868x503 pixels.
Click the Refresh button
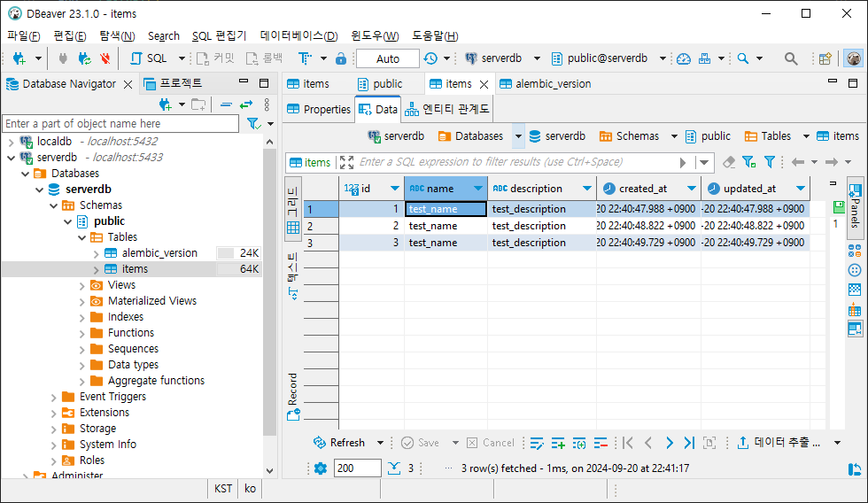[339, 443]
